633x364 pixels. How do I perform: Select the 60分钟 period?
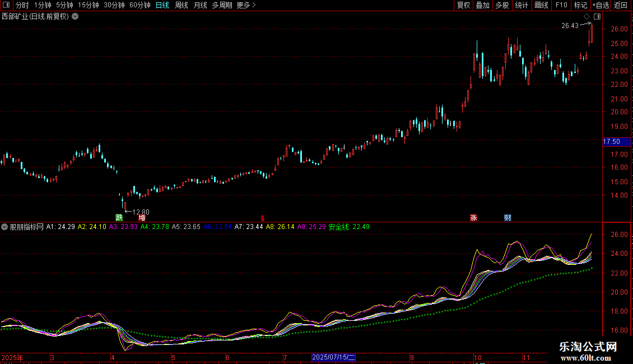tap(140, 5)
